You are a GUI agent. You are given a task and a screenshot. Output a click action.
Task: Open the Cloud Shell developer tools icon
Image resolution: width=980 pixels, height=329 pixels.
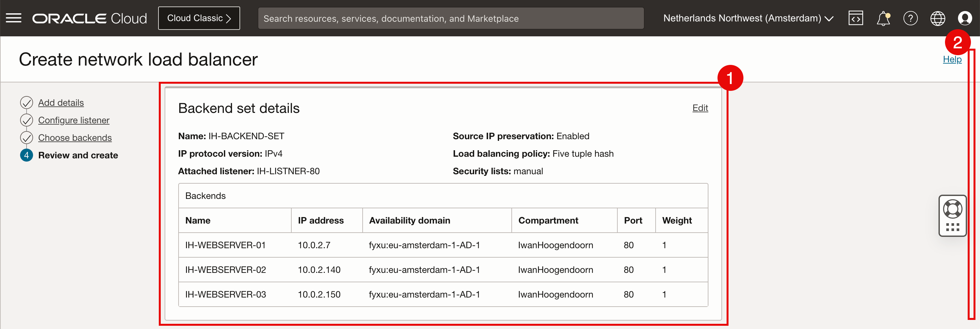[x=856, y=18]
